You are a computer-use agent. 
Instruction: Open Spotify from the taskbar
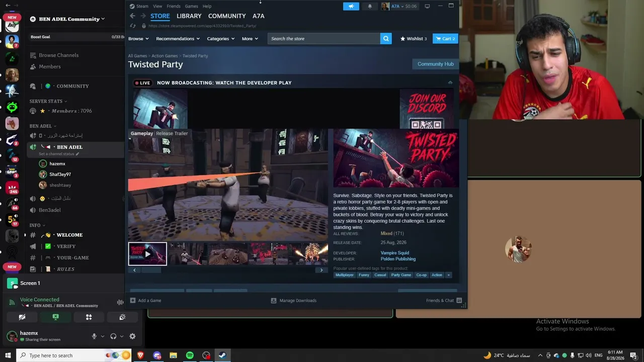click(190, 355)
